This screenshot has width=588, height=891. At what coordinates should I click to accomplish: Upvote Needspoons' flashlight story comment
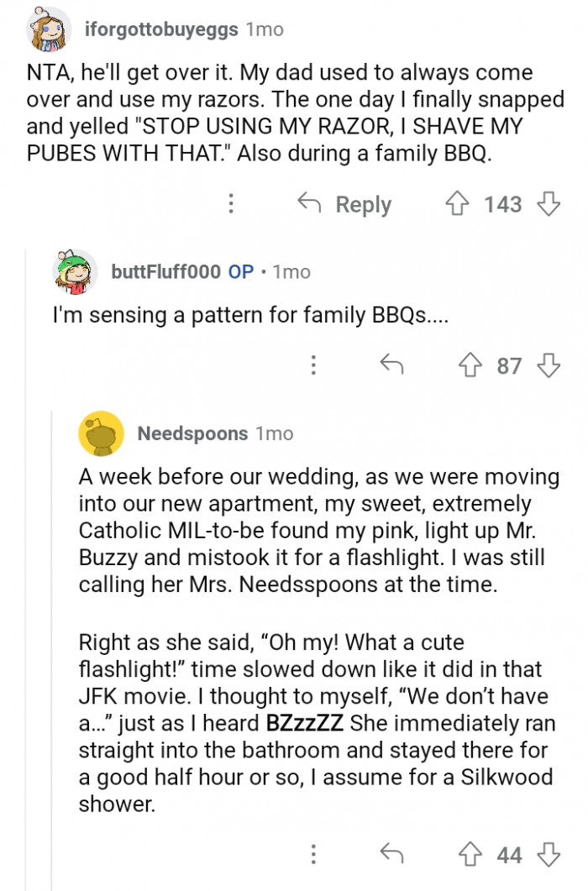pyautogui.click(x=470, y=856)
